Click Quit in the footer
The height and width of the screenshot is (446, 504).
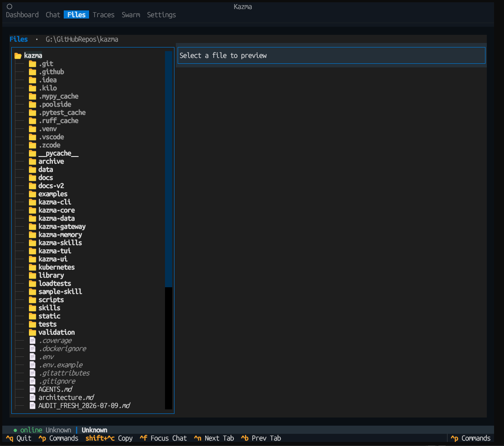pos(19,438)
